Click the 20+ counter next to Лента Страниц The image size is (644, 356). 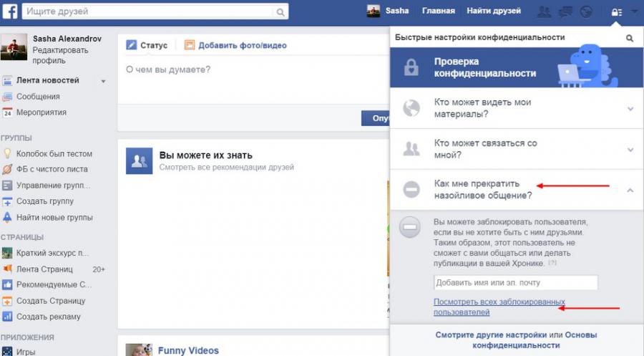[x=99, y=269]
